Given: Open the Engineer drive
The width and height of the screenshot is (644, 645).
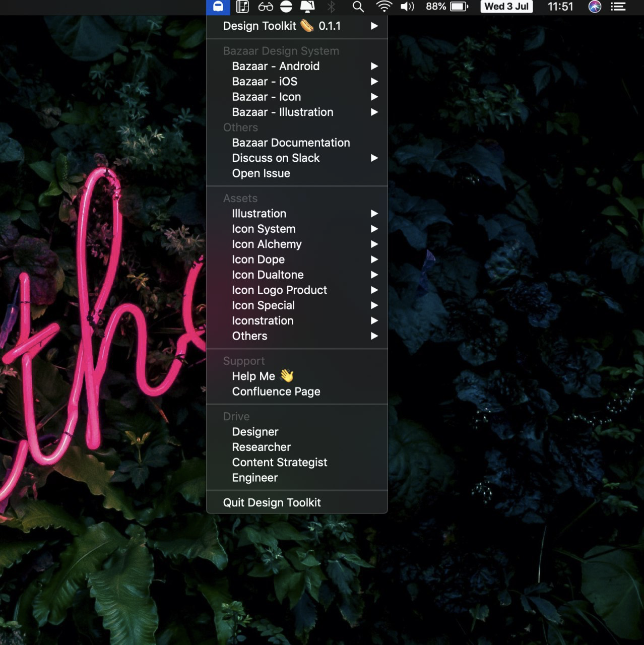Looking at the screenshot, I should coord(297,478).
